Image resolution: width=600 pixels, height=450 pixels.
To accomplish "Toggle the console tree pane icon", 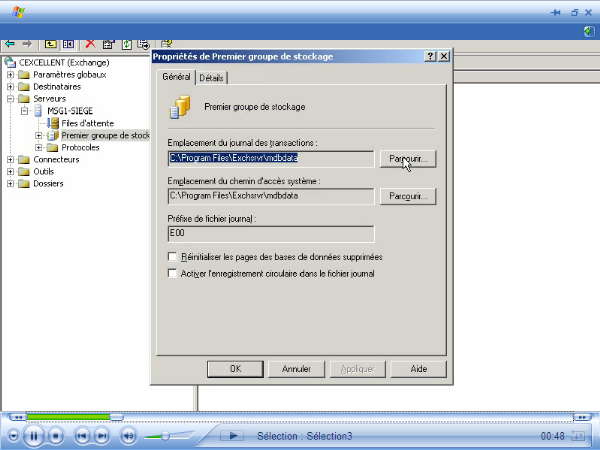I will pyautogui.click(x=68, y=44).
